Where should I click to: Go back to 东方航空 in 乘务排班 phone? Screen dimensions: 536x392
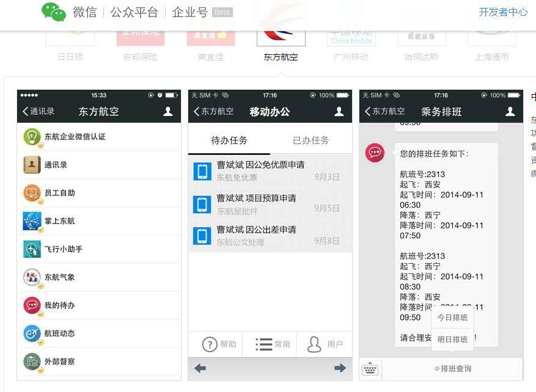tap(384, 111)
